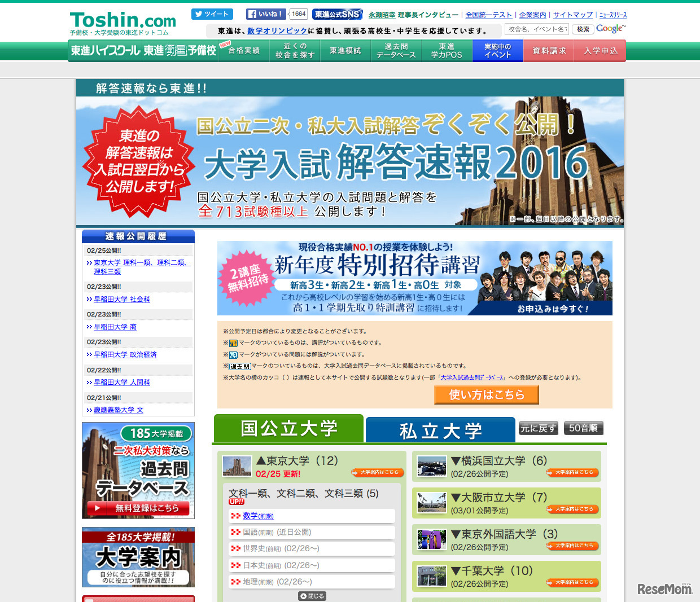The image size is (700, 602).
Task: Click the Toshin.com site logo
Action: [x=122, y=20]
